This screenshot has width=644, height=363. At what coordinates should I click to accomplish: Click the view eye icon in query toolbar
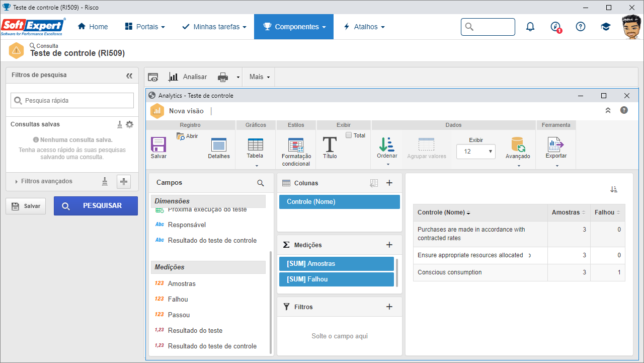(x=153, y=77)
